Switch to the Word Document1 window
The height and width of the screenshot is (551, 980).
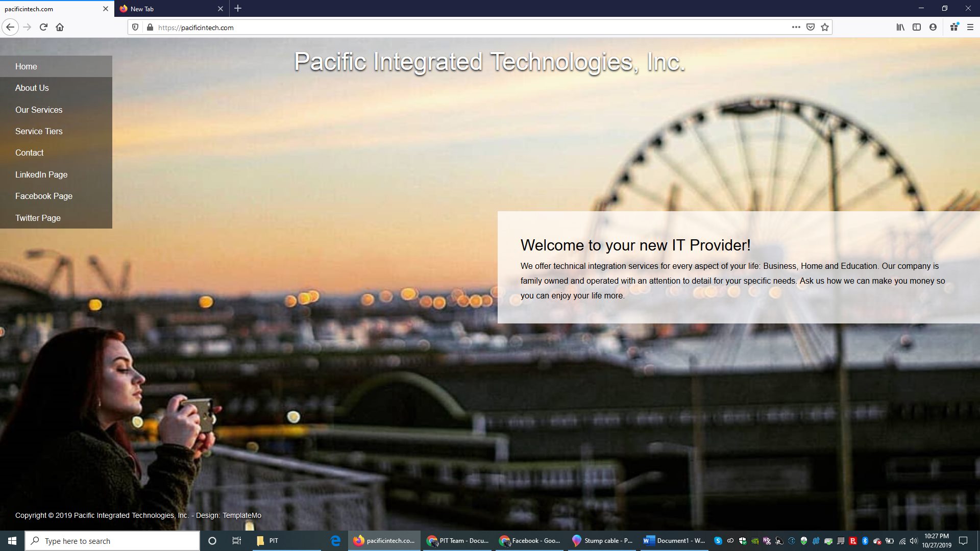tap(674, 541)
